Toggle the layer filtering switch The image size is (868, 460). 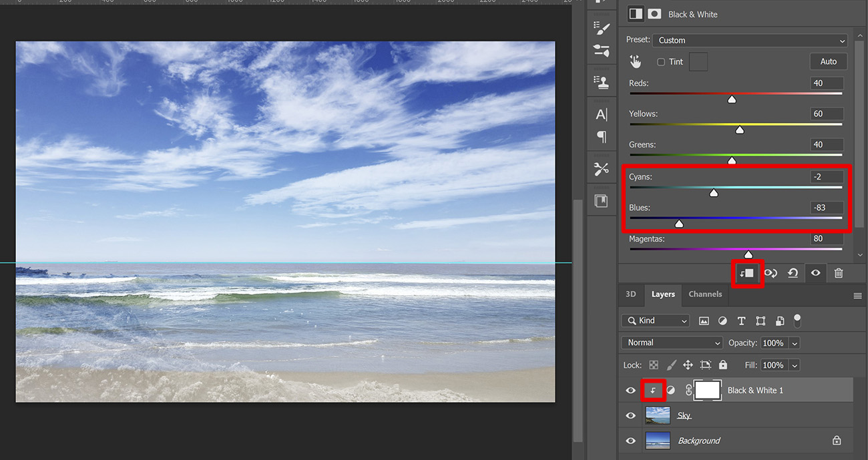coord(797,320)
